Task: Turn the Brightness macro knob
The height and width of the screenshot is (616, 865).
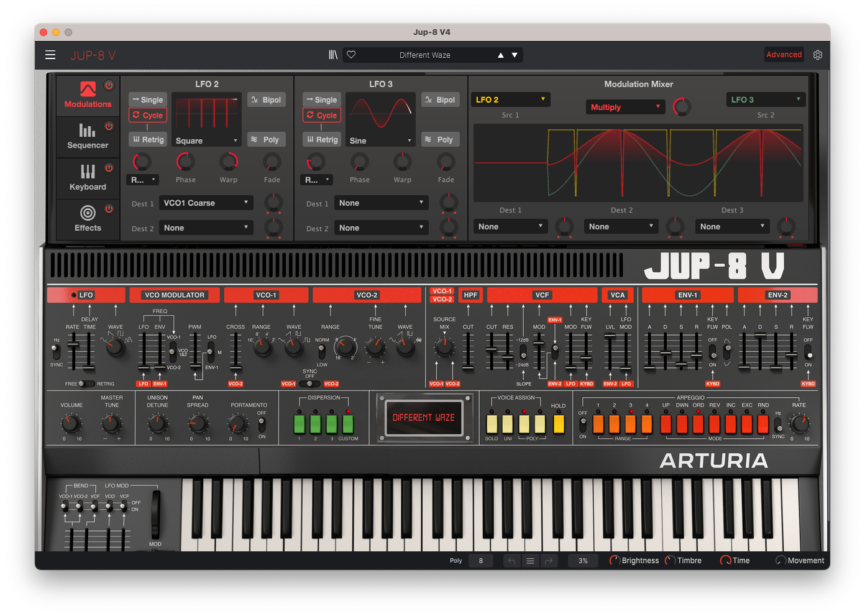Action: (x=615, y=561)
